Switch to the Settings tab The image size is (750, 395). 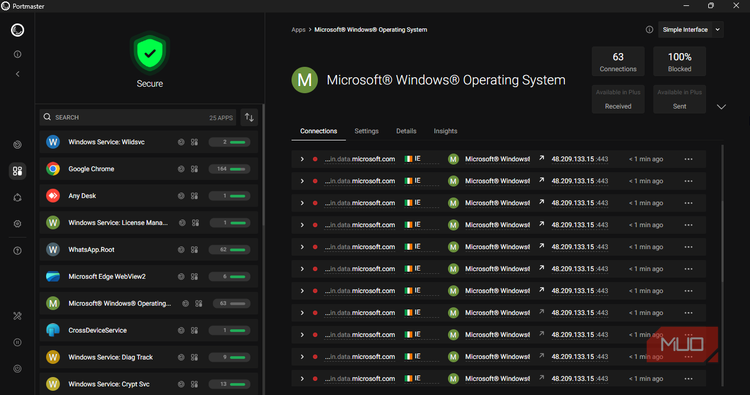pyautogui.click(x=366, y=131)
